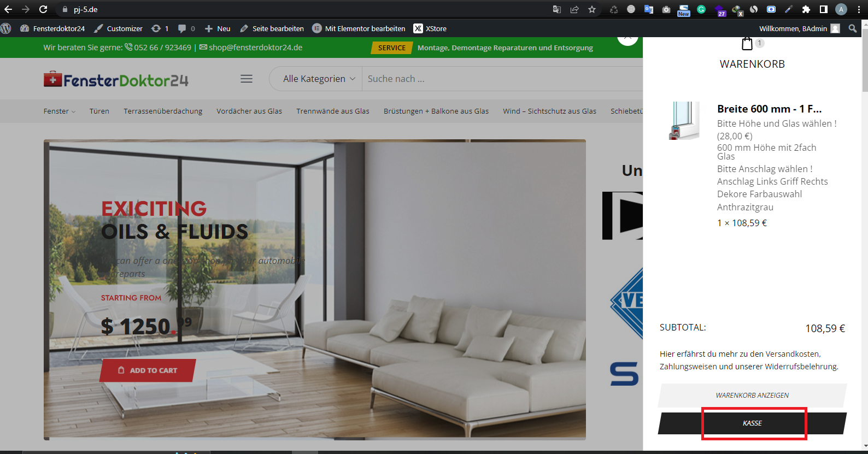Click Seite bearbeiten
868x454 pixels.
[272, 28]
